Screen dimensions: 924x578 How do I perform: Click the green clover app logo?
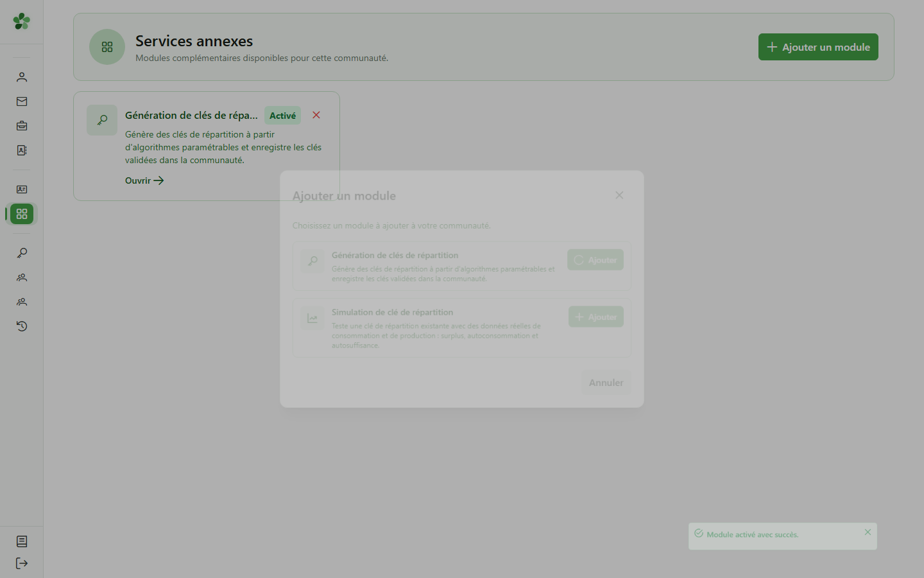click(22, 21)
